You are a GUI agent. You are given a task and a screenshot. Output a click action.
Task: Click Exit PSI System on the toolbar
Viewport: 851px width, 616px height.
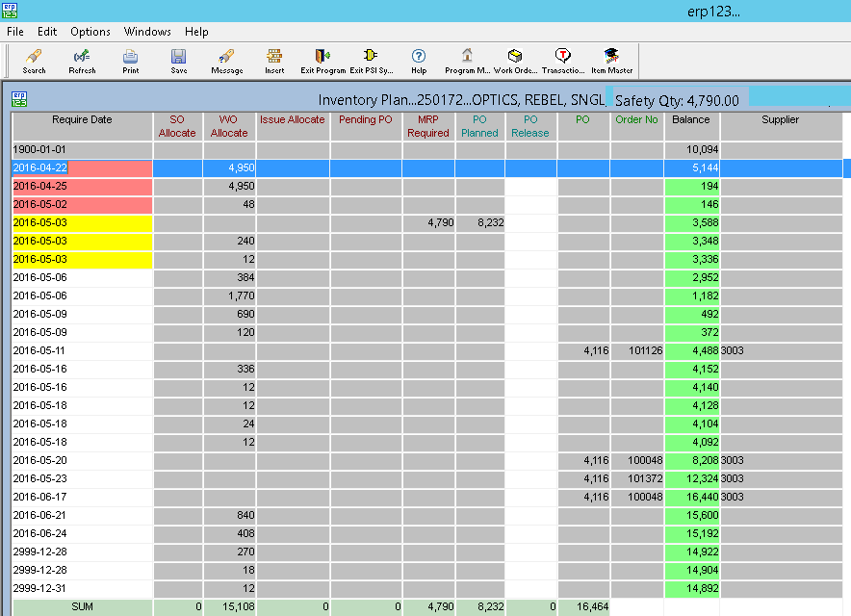[371, 61]
